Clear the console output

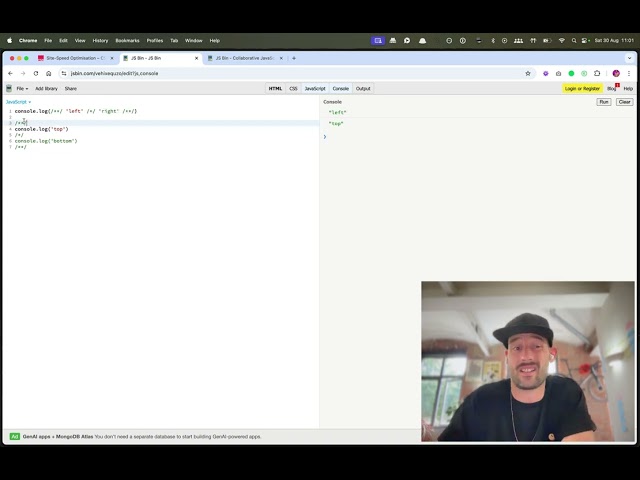point(624,102)
